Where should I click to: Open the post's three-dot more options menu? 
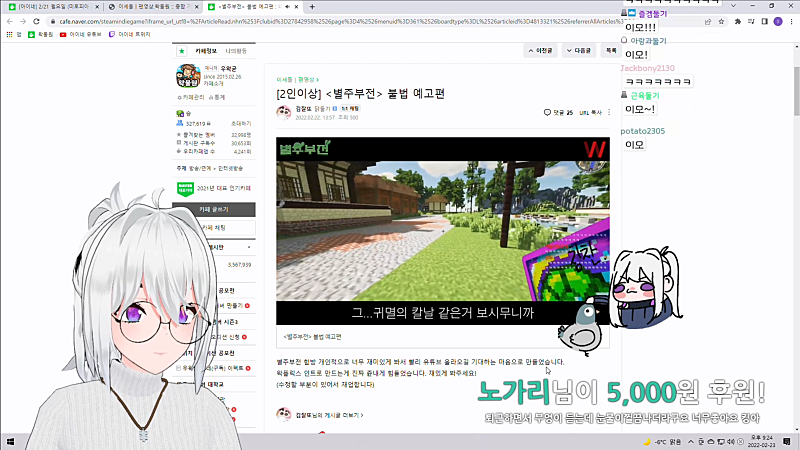pos(609,112)
